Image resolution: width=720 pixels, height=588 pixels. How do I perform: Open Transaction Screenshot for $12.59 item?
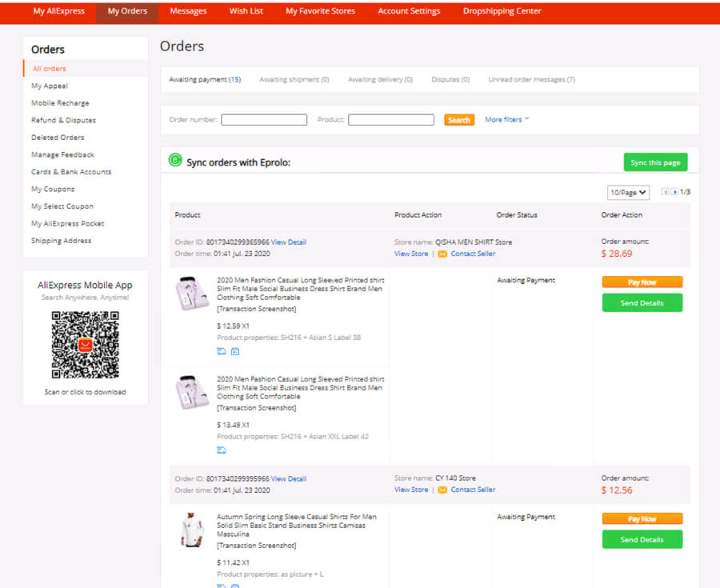[x=256, y=309]
